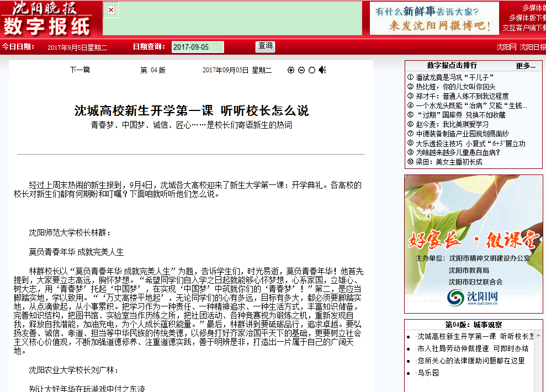Click the zoom in (plus) font icon
Viewport: 546px width, 392px height.
tap(291, 70)
